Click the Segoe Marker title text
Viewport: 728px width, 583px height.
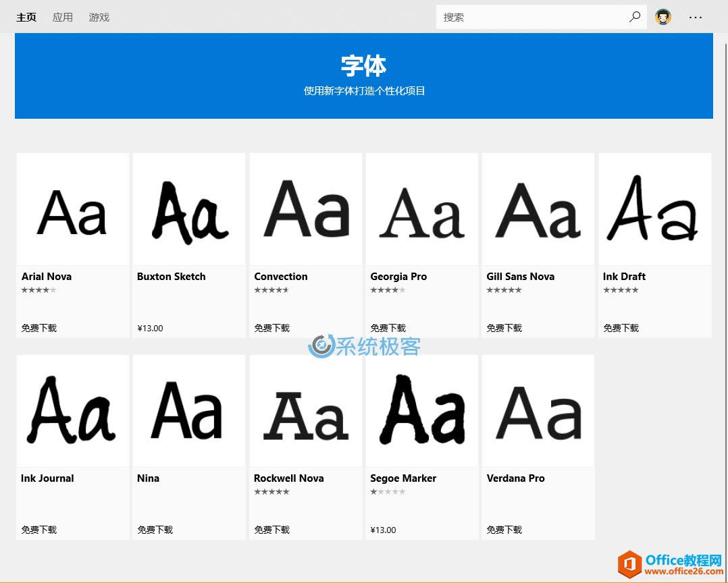click(403, 478)
